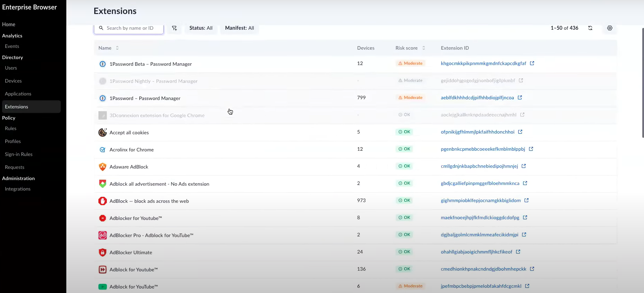644x293 pixels.
Task: Select Integrations under Administration
Action: 17,189
